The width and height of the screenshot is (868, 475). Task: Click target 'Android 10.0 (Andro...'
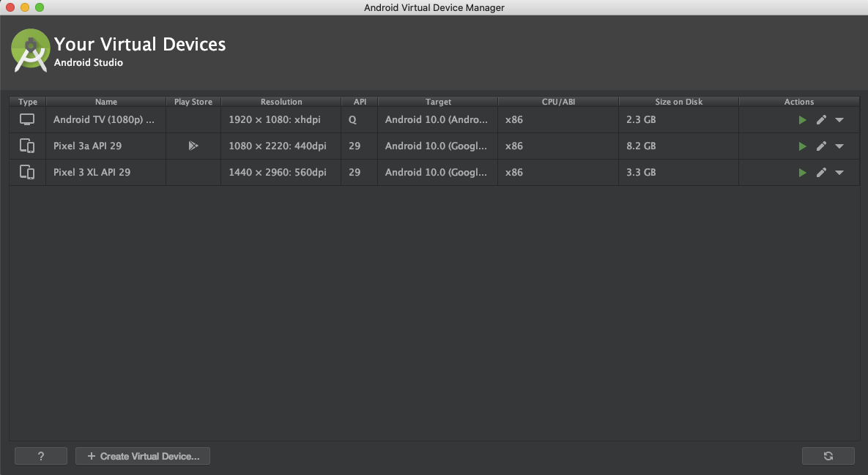click(437, 119)
